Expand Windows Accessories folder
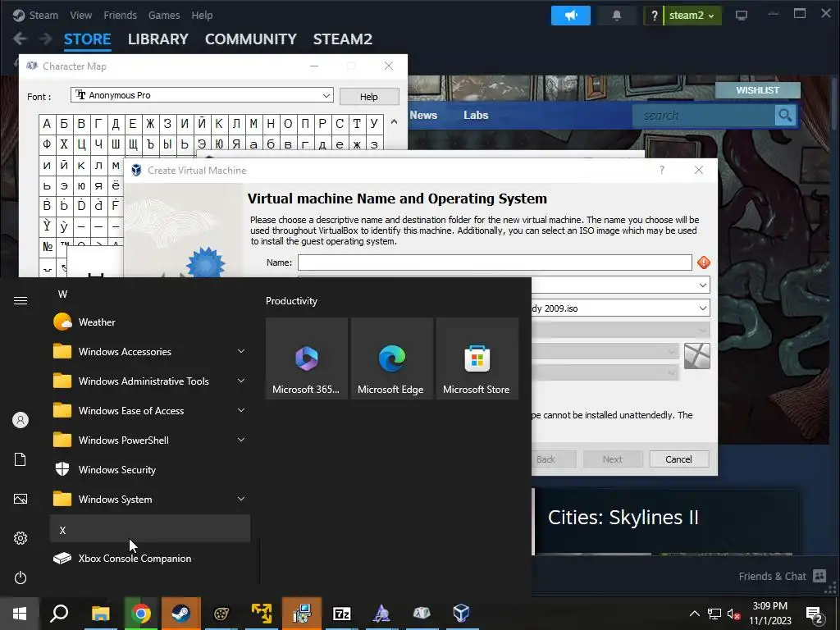 (150, 351)
